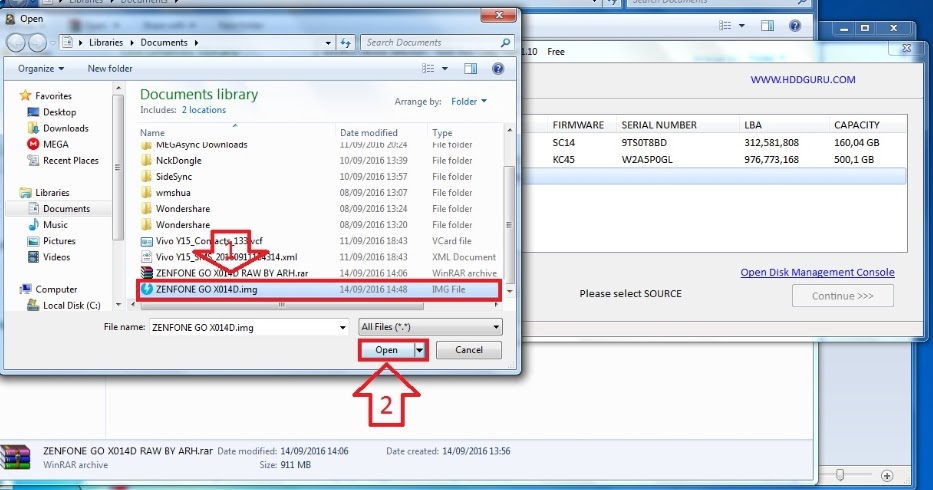Select the disk row with serial 9TS0T8BD

coord(714,143)
